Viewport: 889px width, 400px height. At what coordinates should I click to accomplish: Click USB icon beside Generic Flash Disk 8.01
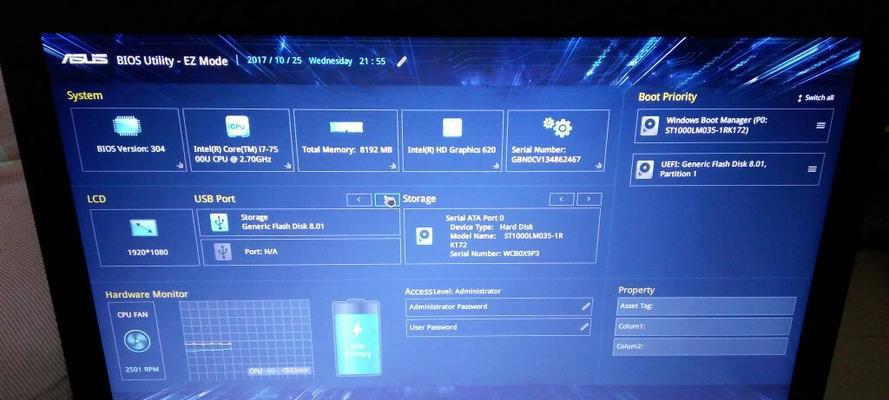coord(219,222)
